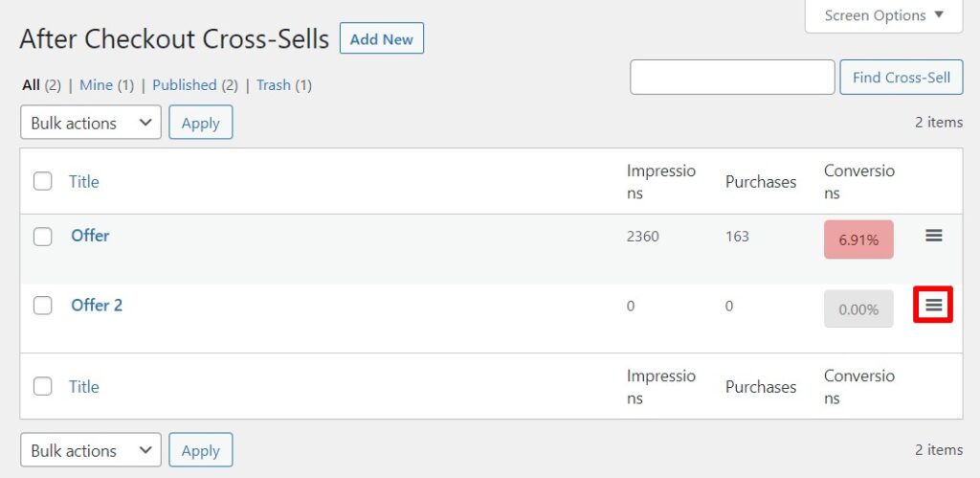Viewport: 980px width, 478px height.
Task: Filter by Published cross-sells
Action: [184, 85]
